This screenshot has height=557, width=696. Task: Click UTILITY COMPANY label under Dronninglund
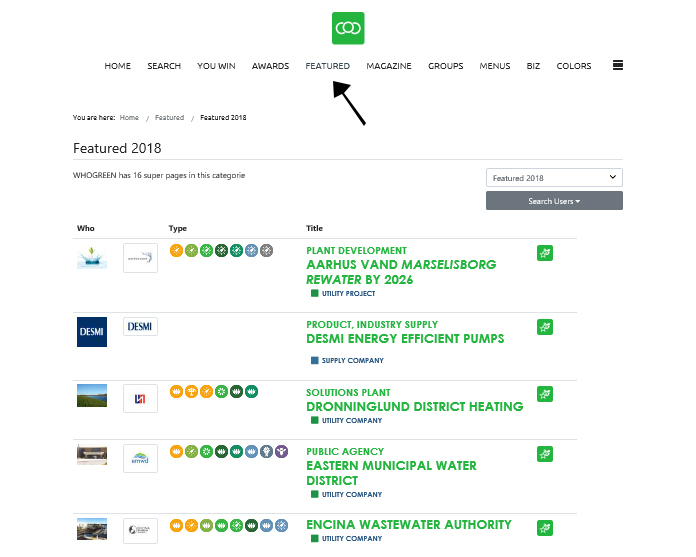coord(352,420)
